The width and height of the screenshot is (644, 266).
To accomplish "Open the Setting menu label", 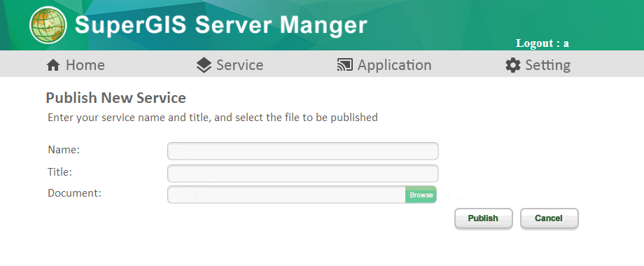I will click(x=548, y=65).
